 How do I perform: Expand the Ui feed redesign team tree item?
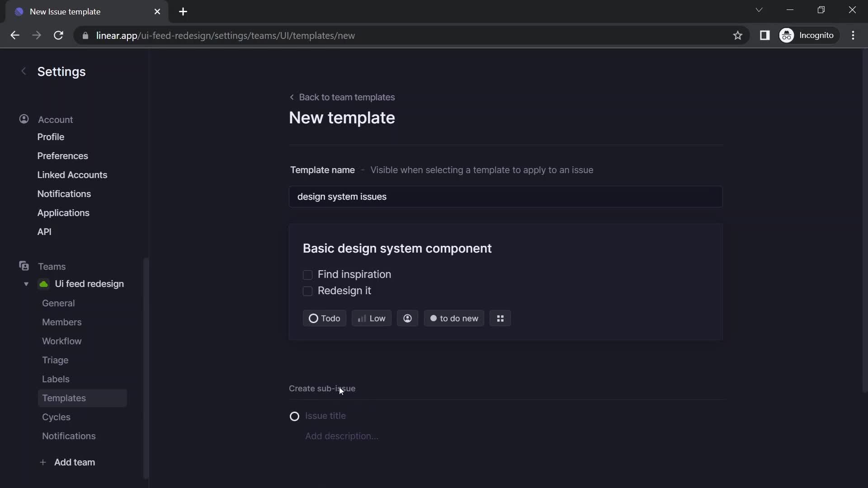(26, 284)
